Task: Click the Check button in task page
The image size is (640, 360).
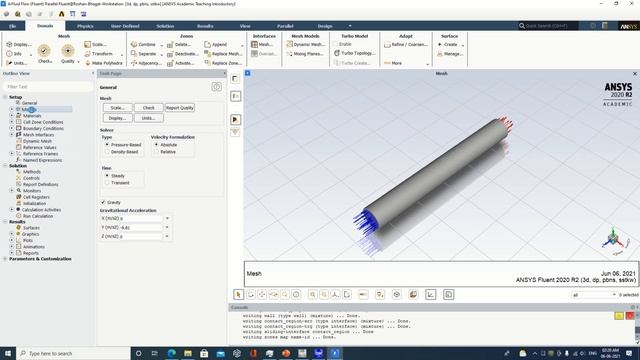Action: pos(149,108)
